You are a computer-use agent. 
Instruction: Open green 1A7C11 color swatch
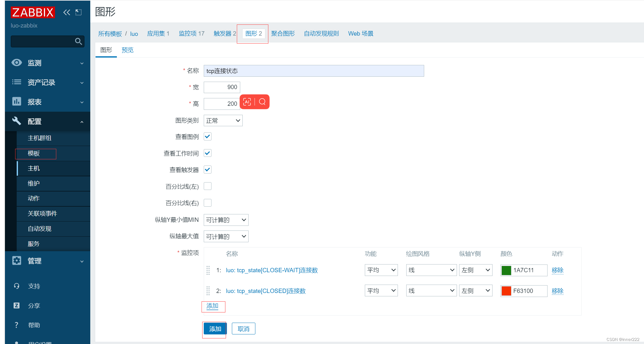tap(506, 270)
